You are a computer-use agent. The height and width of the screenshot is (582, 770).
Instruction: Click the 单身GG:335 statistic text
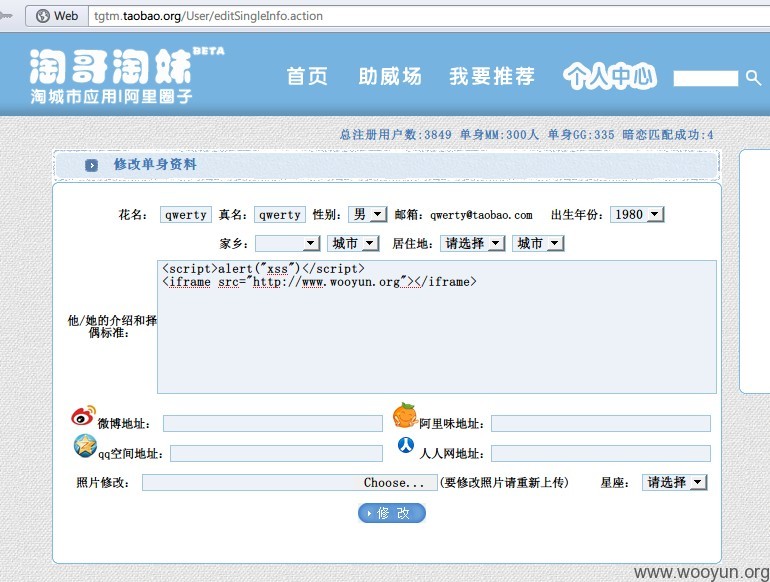581,135
